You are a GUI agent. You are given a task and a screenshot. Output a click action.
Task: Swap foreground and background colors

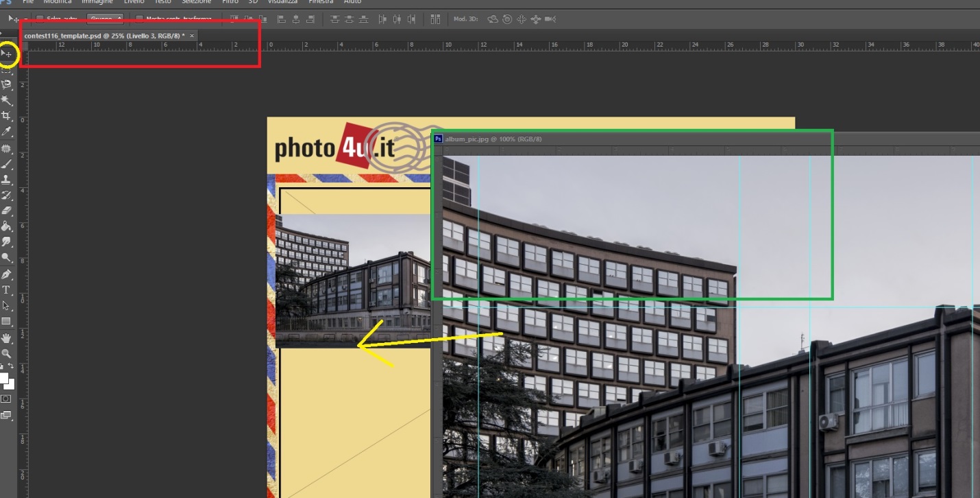point(11,367)
